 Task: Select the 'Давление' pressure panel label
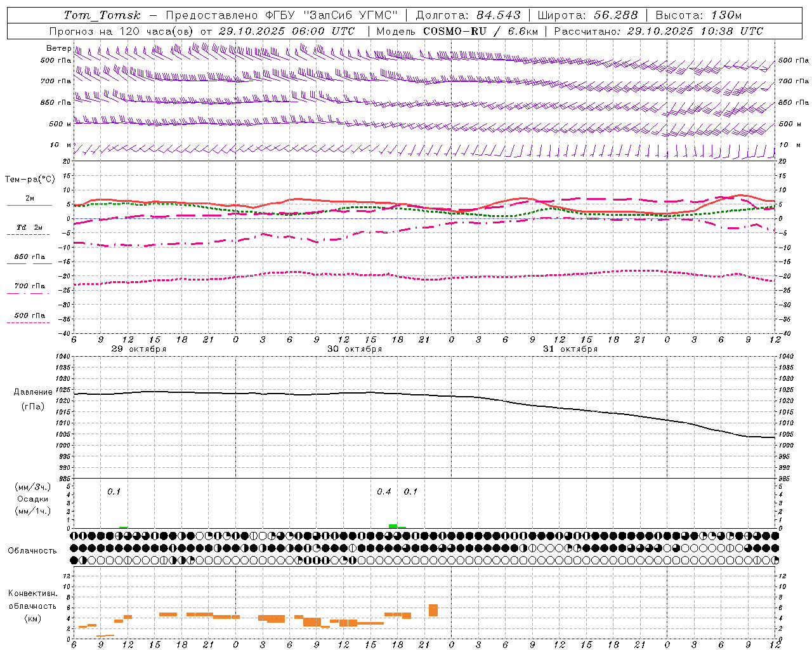tap(32, 392)
